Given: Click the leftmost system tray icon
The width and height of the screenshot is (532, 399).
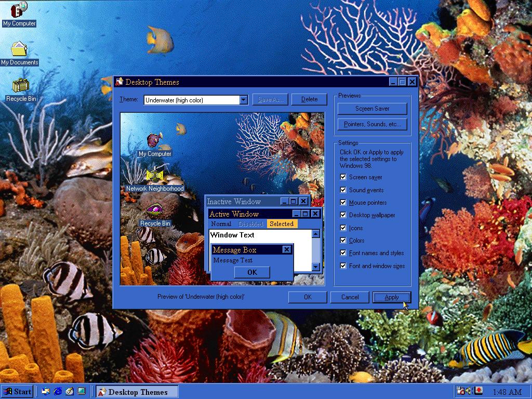Looking at the screenshot, I should point(461,391).
